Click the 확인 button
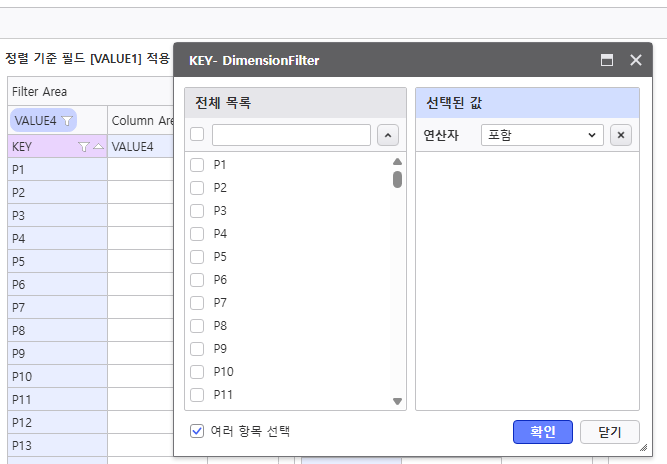This screenshot has height=464, width=667. (542, 431)
